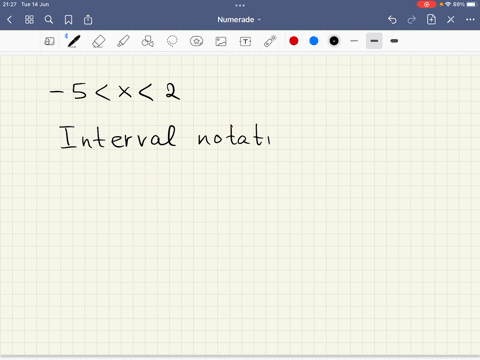Activate the laser pointer tool
Viewport: 480px width, 360px height.
pyautogui.click(x=270, y=41)
